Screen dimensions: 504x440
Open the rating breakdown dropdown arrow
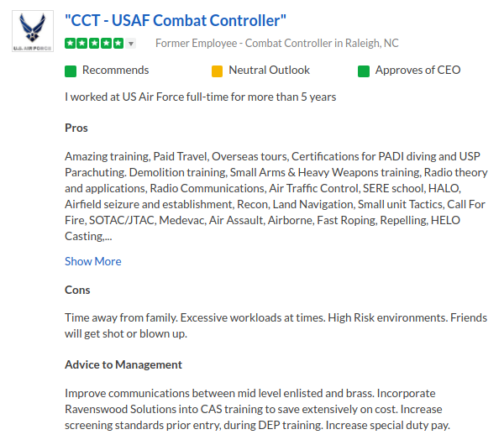[131, 44]
